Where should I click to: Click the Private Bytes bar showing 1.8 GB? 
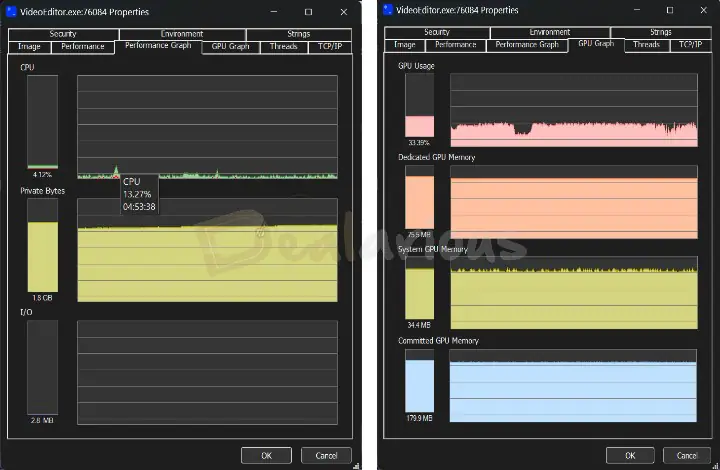[43, 246]
